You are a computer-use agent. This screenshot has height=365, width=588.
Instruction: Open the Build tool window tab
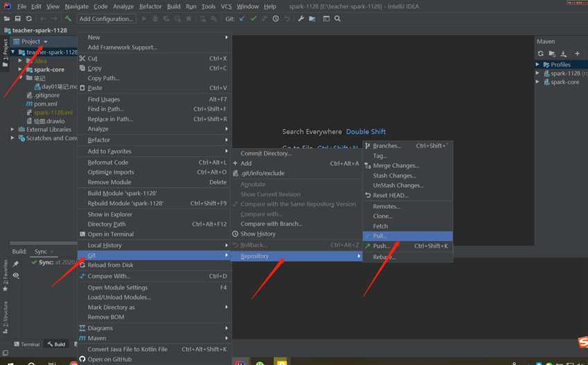click(x=56, y=344)
